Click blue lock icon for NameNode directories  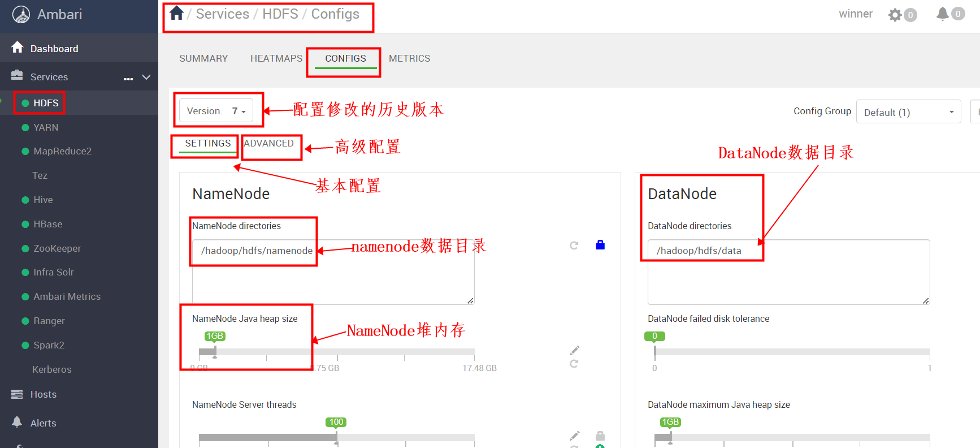(600, 244)
